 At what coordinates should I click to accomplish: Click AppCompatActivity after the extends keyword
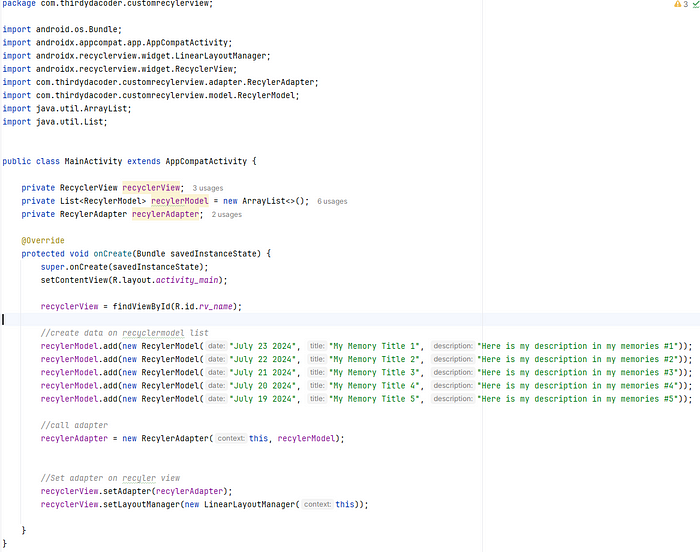coord(206,161)
